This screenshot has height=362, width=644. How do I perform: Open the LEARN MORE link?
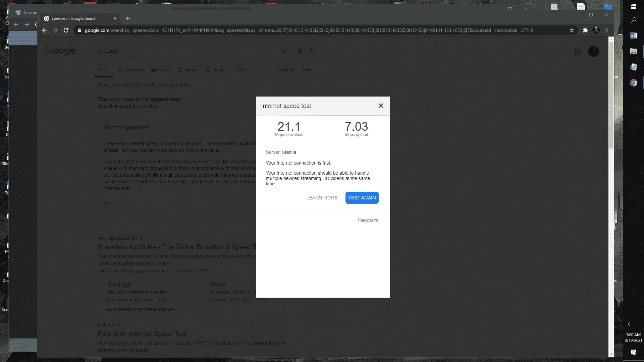[322, 198]
